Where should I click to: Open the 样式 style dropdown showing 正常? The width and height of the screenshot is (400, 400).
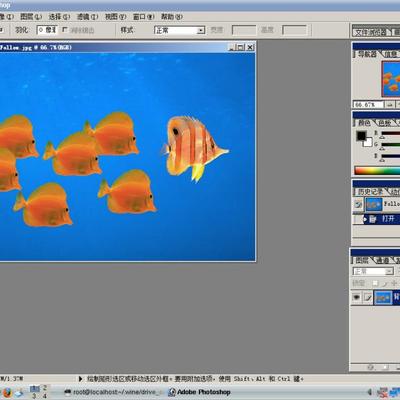(x=179, y=30)
